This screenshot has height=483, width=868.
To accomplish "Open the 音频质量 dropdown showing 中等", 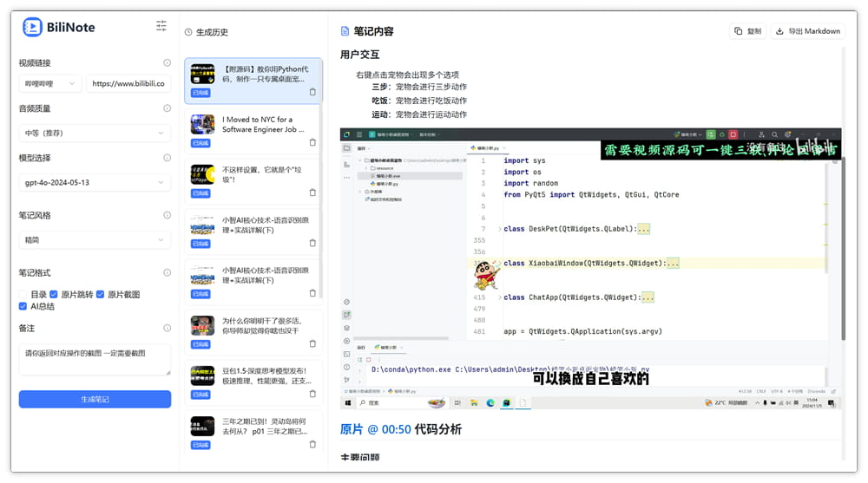I will tap(95, 134).
